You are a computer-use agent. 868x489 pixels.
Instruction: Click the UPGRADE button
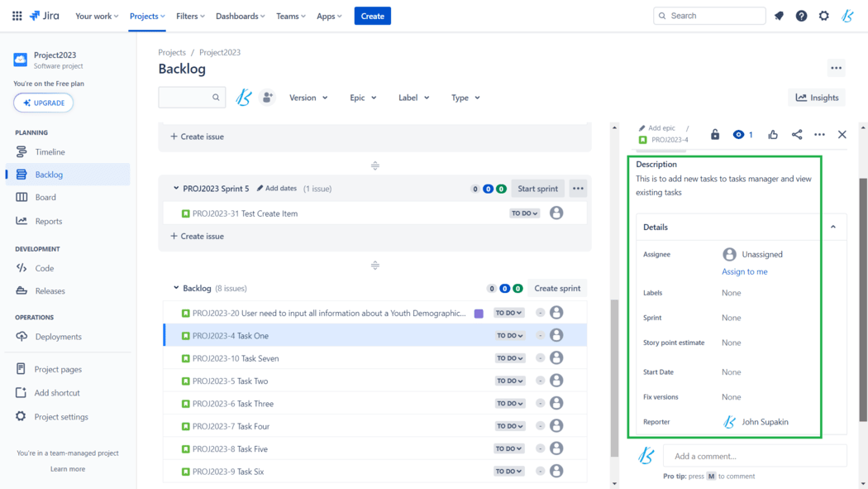pyautogui.click(x=43, y=103)
